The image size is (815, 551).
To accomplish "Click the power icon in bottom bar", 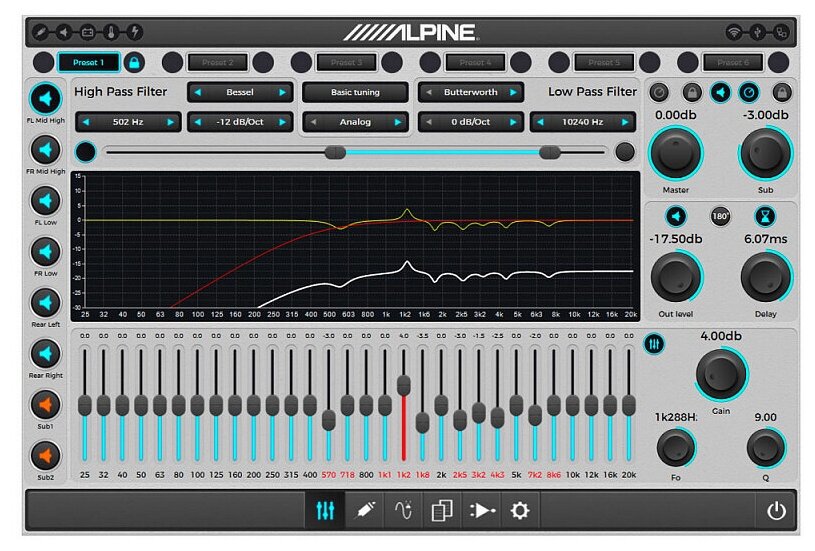I will pos(777,511).
